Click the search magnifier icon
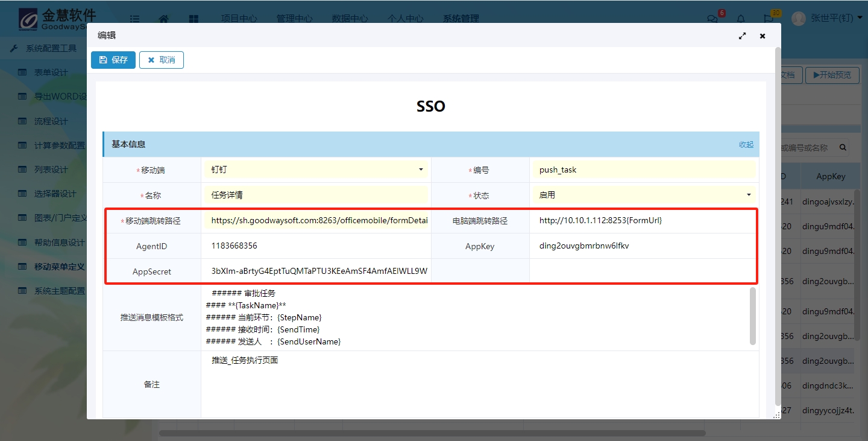868x441 pixels. coord(843,147)
